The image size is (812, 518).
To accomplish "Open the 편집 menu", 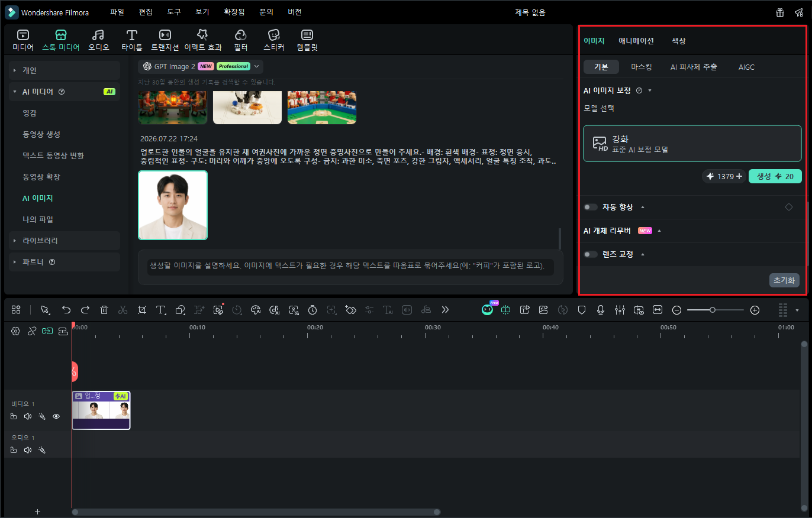I will [146, 12].
